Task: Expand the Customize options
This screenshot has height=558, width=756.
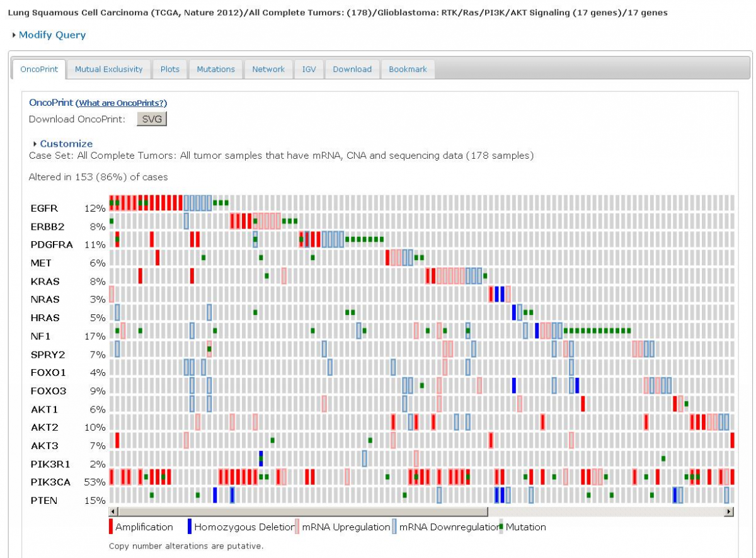Action: pos(63,144)
